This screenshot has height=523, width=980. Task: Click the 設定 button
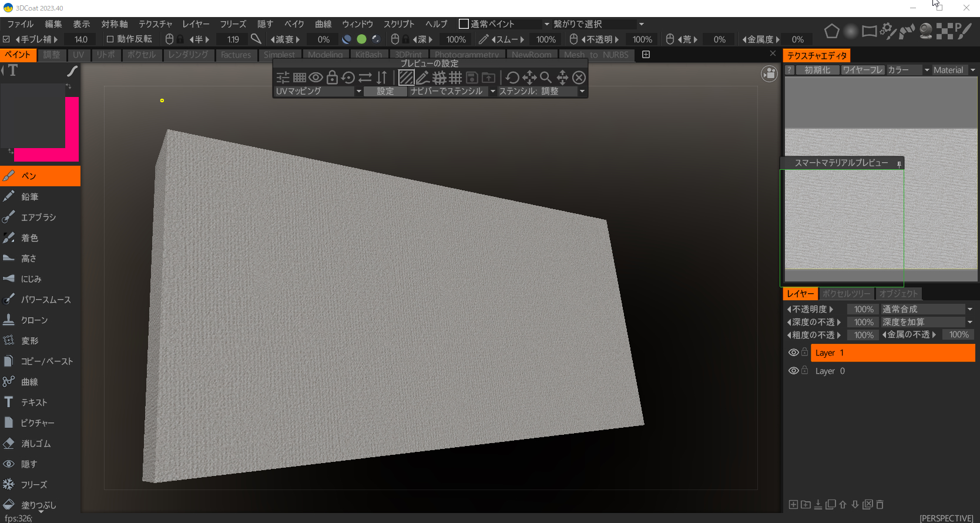tap(385, 91)
